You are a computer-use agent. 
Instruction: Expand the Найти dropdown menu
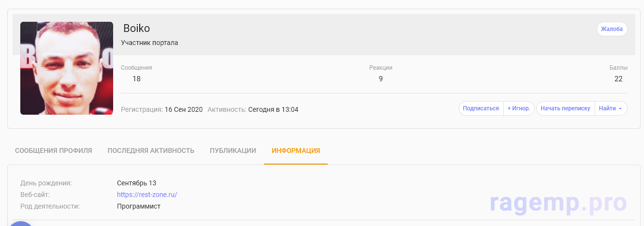point(610,108)
